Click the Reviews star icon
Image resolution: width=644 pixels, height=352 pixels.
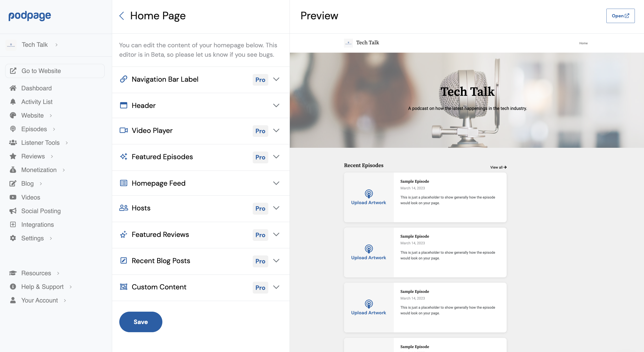pos(13,156)
